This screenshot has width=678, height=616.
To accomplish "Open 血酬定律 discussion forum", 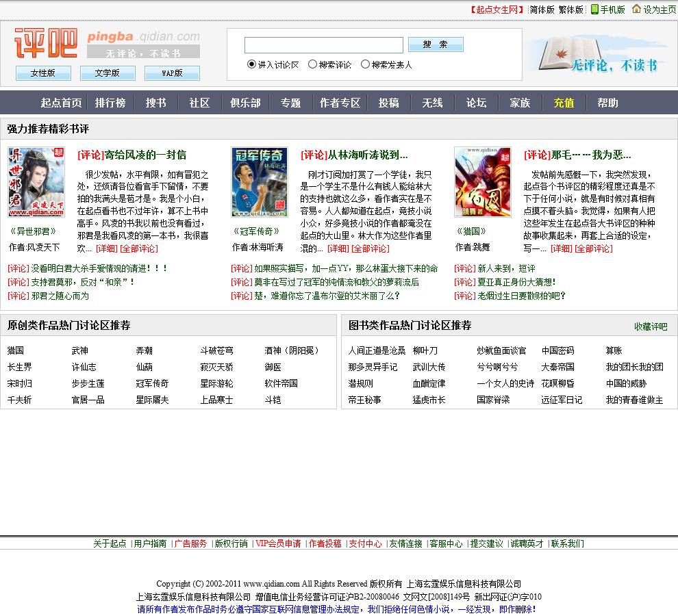I will click(429, 383).
